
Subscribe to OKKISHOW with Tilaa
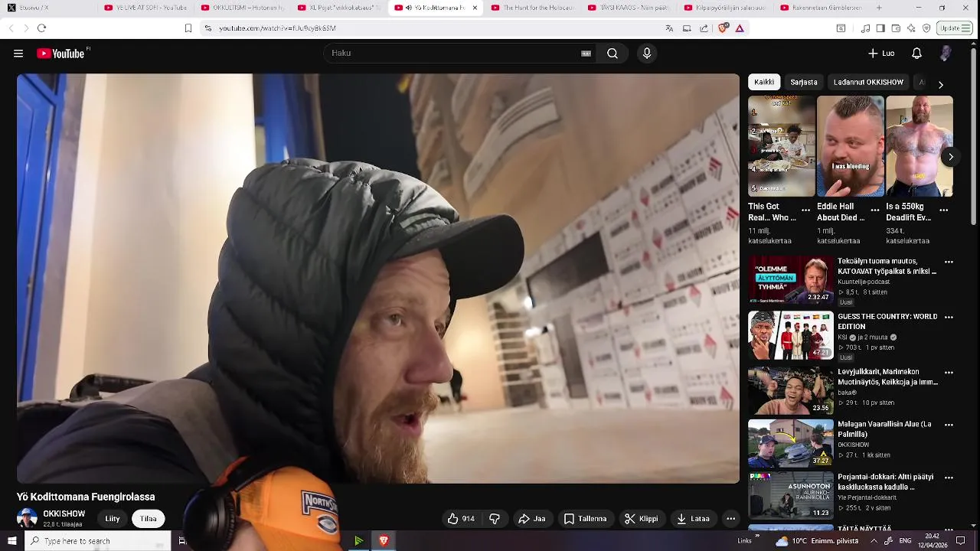[149, 519]
